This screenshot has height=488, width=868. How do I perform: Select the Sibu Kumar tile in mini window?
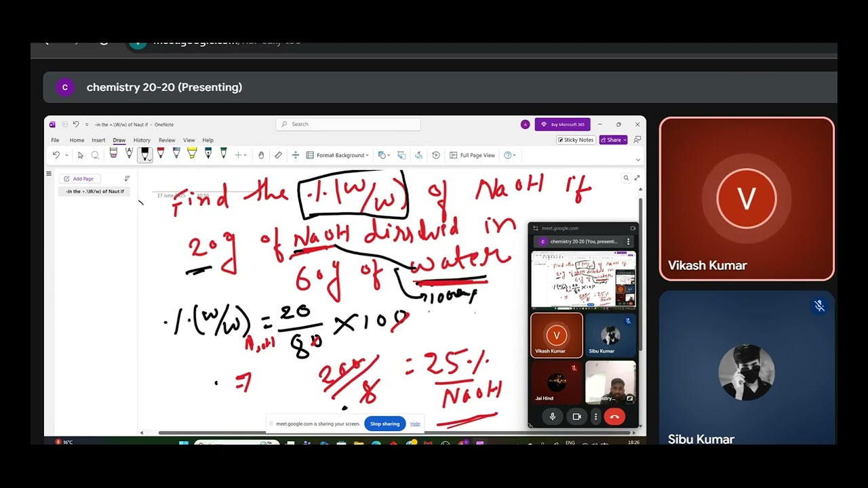610,335
